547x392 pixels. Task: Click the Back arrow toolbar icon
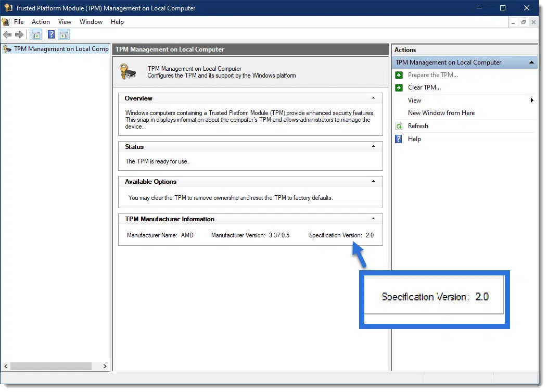[x=7, y=34]
